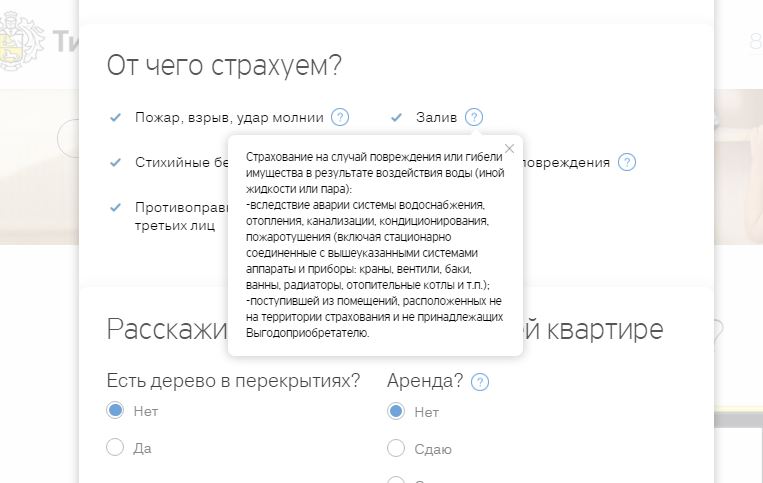763x483 pixels.
Task: Click the повреждения risk label
Action: (566, 163)
